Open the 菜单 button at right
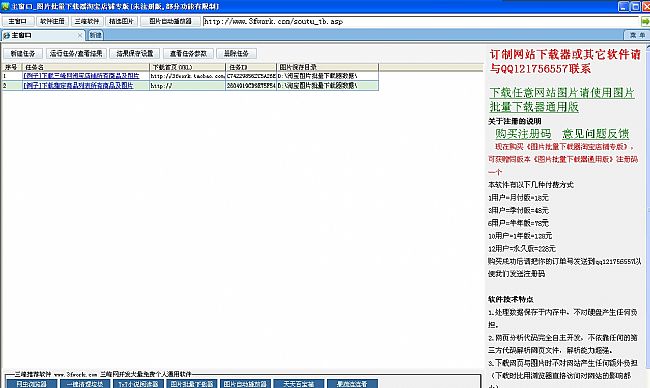This screenshot has height=388, width=650. tap(637, 36)
